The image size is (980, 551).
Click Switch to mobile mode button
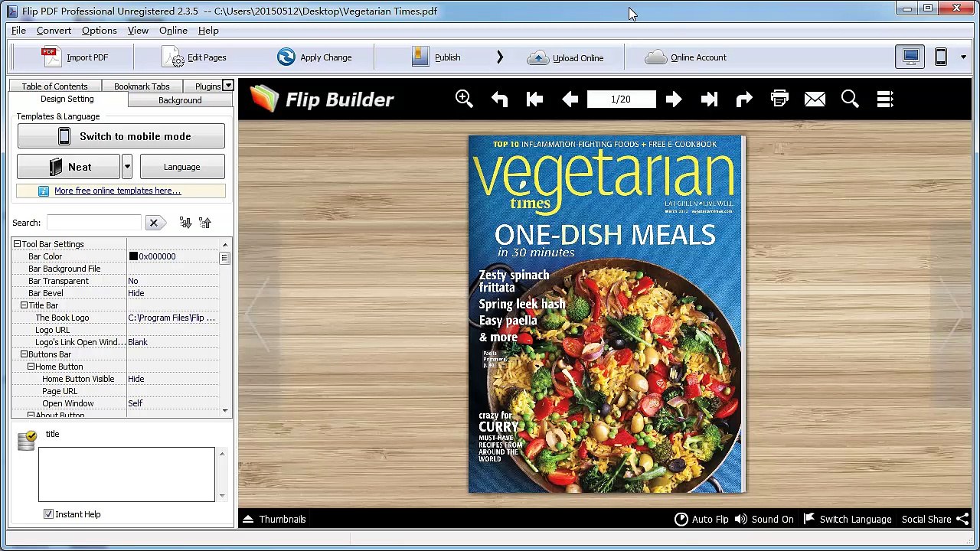[121, 136]
